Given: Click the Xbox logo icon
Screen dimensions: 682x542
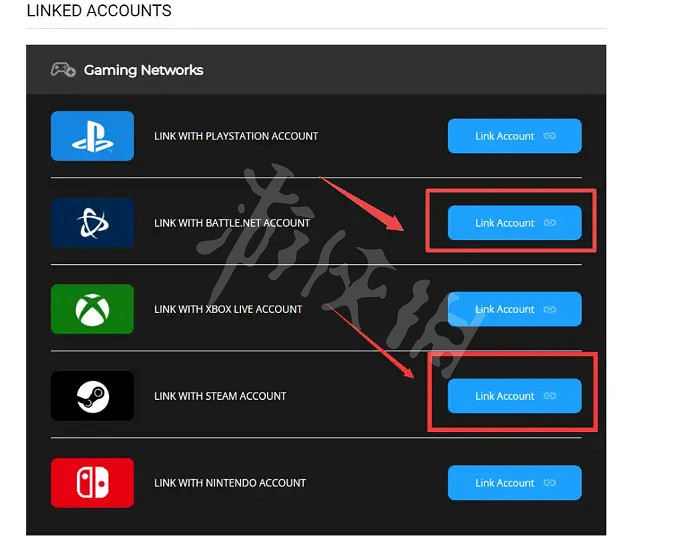Looking at the screenshot, I should tap(92, 309).
